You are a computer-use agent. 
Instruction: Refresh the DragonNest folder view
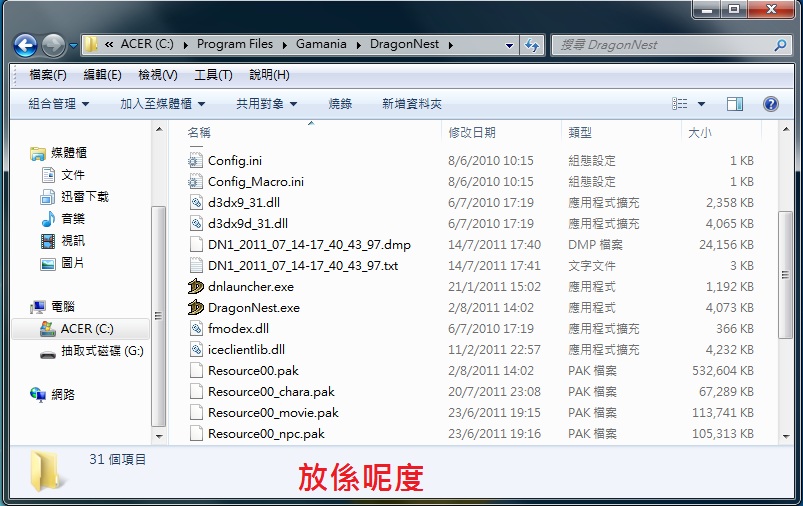click(532, 45)
